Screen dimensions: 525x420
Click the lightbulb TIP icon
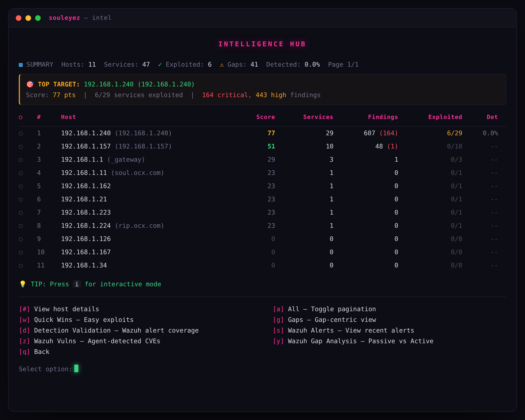(23, 284)
